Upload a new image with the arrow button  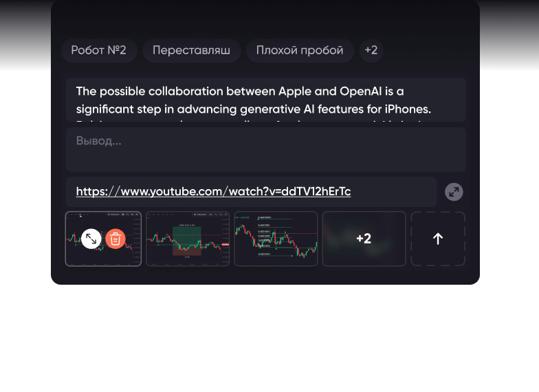click(438, 239)
